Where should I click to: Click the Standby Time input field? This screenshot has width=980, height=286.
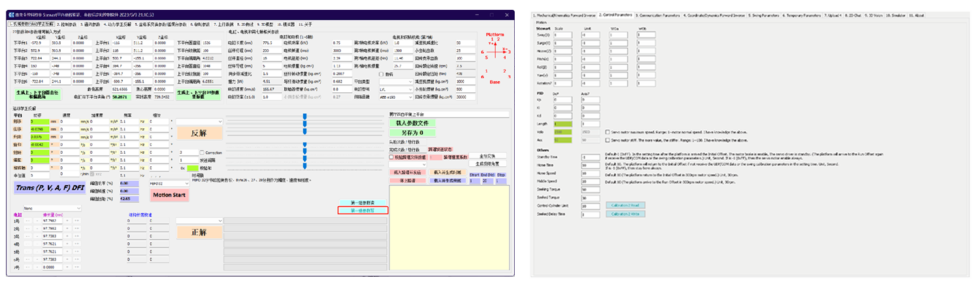coord(591,158)
